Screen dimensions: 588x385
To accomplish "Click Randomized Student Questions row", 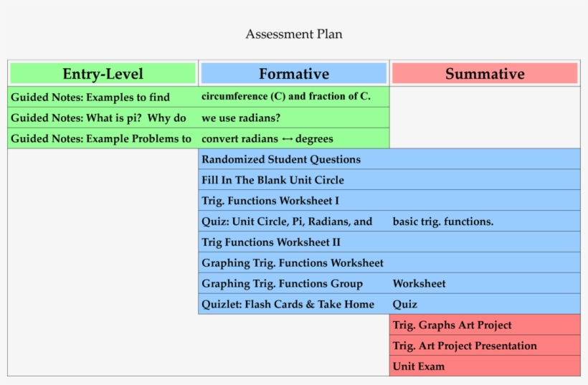I will tap(389, 159).
